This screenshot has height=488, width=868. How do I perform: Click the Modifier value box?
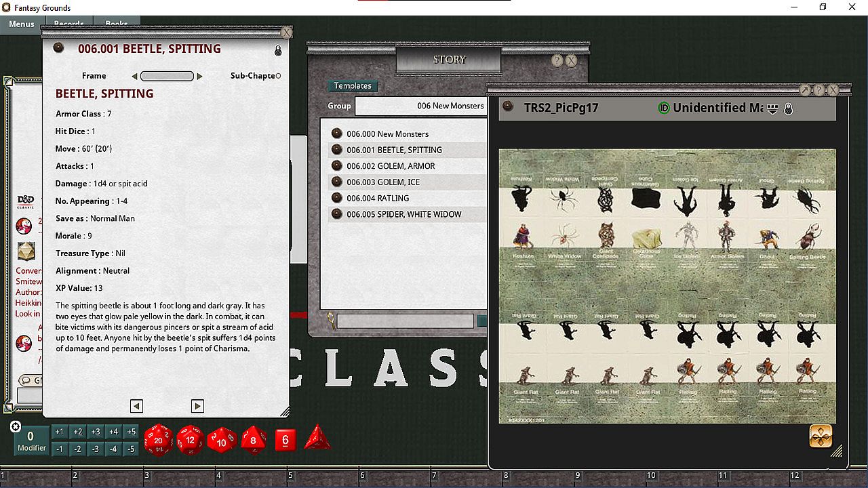point(31,441)
